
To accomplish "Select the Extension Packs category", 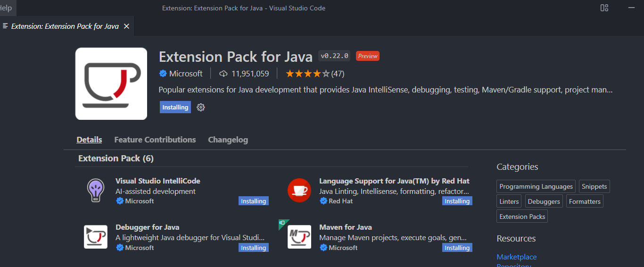I will pos(522,217).
